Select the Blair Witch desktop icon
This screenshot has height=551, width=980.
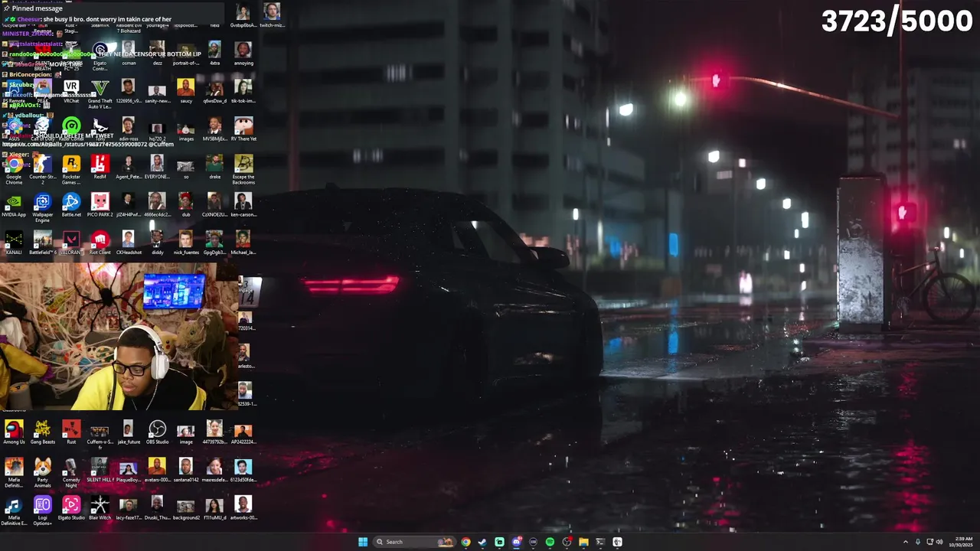100,508
